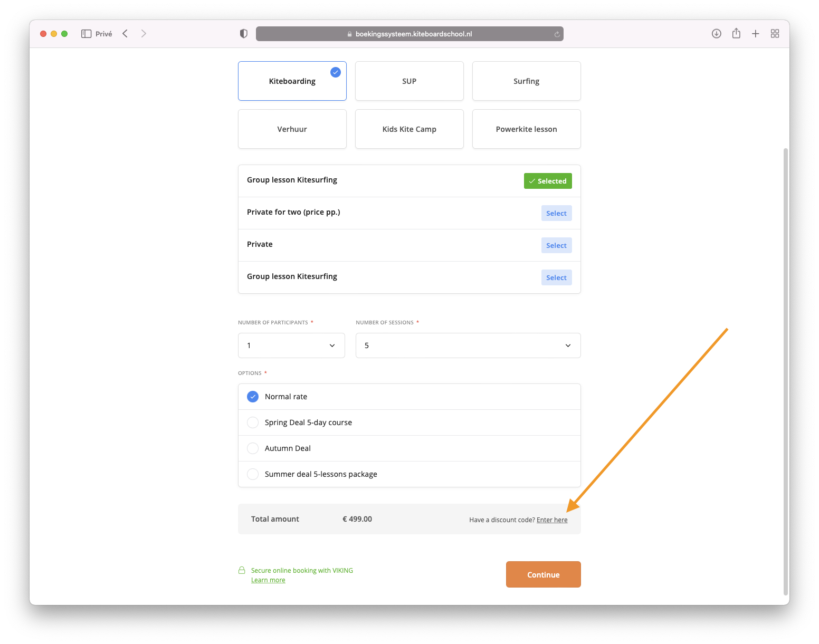Image resolution: width=819 pixels, height=644 pixels.
Task: Go back with the browser back arrow
Action: (125, 34)
